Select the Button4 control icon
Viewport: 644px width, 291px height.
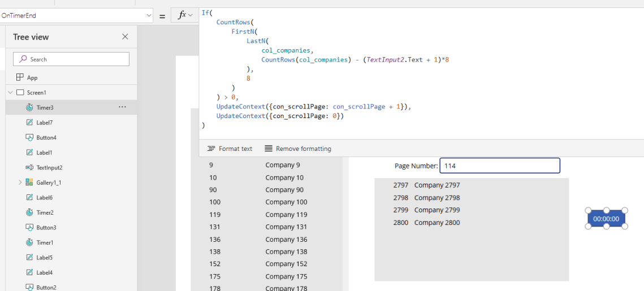pyautogui.click(x=29, y=137)
